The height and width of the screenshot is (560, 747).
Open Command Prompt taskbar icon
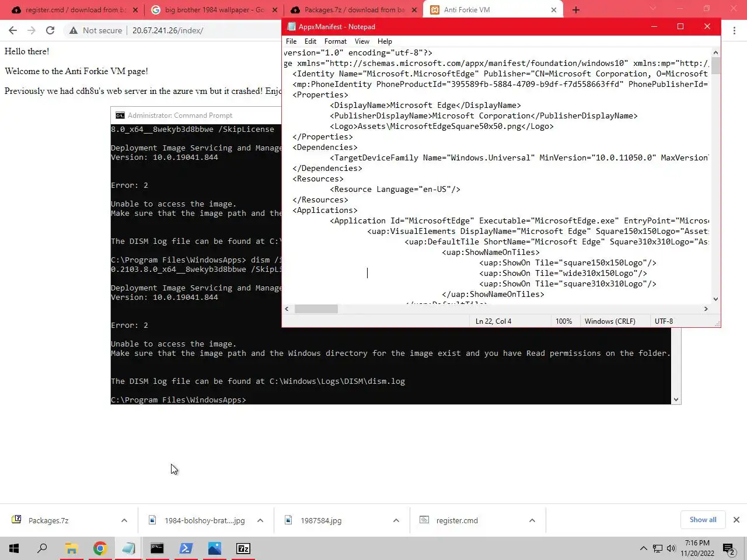157,548
